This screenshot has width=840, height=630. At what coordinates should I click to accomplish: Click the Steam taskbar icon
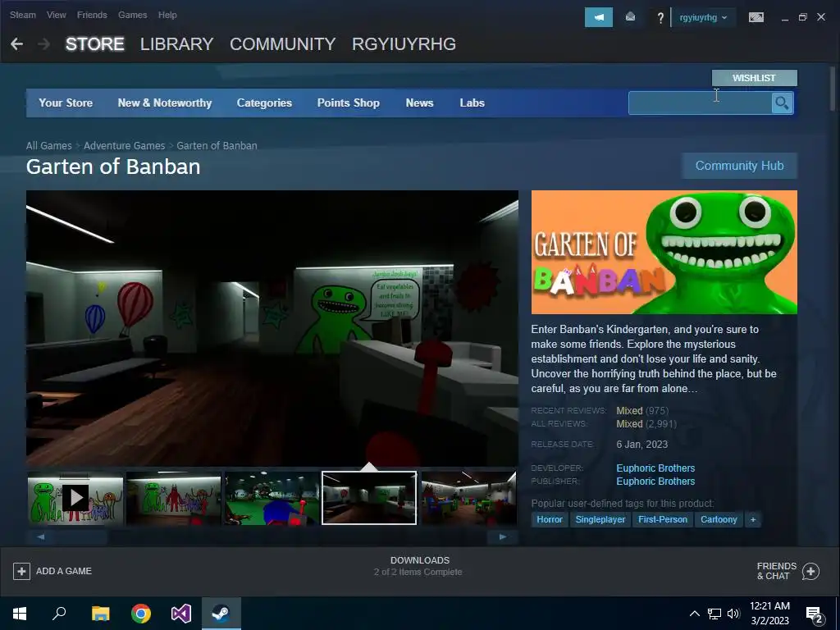pyautogui.click(x=221, y=614)
